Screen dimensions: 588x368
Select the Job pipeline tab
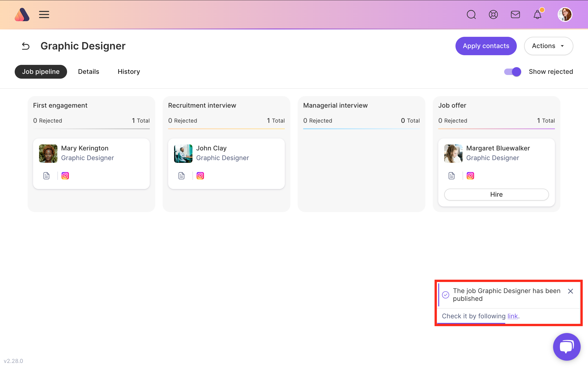tap(41, 72)
